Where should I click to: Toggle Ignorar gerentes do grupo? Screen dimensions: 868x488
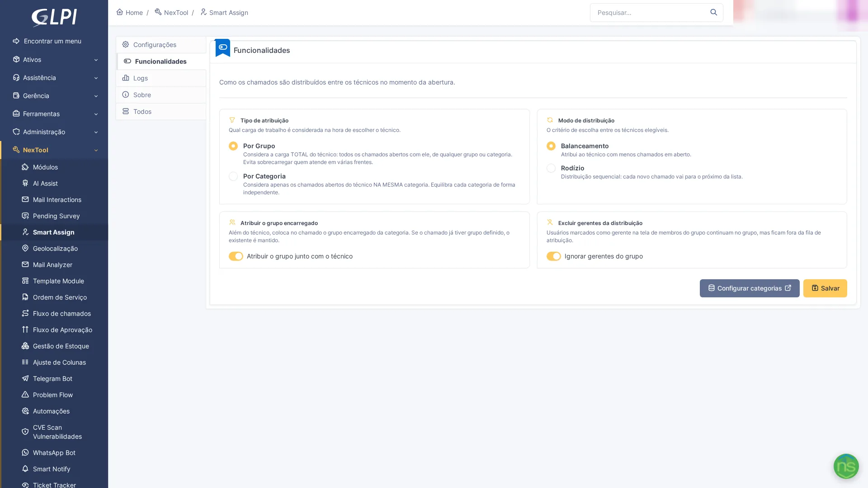[554, 256]
